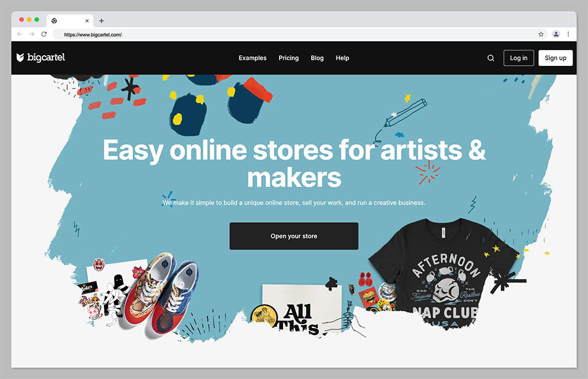Click the Sign up button
588x379 pixels.
pyautogui.click(x=555, y=58)
